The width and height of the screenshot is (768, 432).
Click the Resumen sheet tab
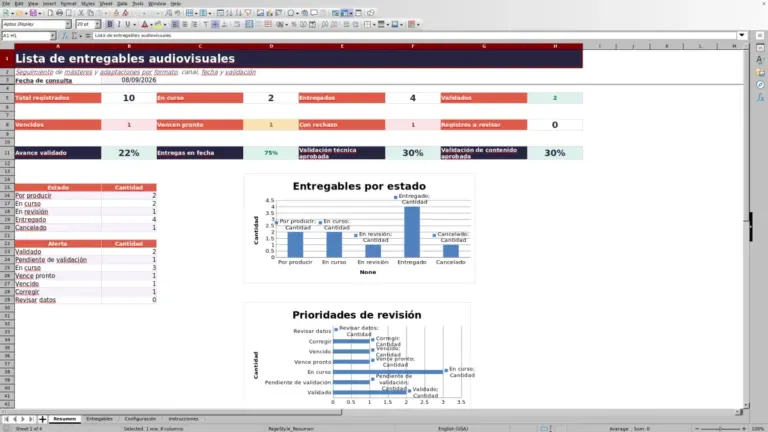pyautogui.click(x=65, y=419)
